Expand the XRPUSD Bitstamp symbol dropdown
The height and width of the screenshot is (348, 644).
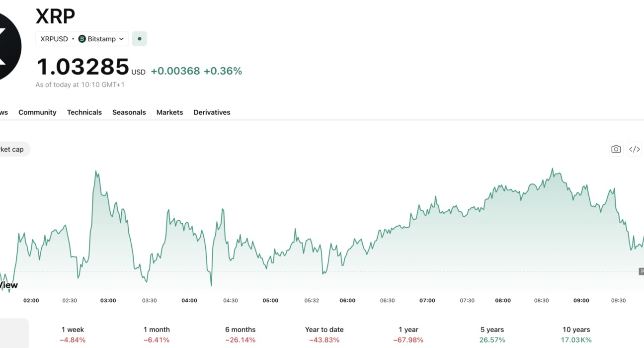[x=82, y=39]
